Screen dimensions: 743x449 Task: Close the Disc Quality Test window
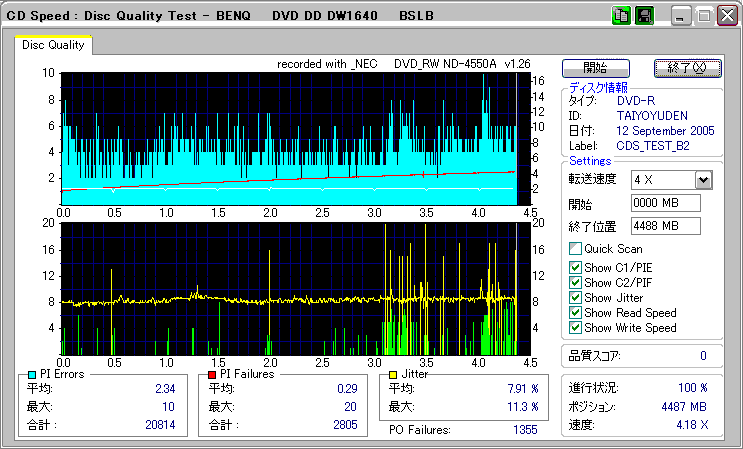(726, 16)
